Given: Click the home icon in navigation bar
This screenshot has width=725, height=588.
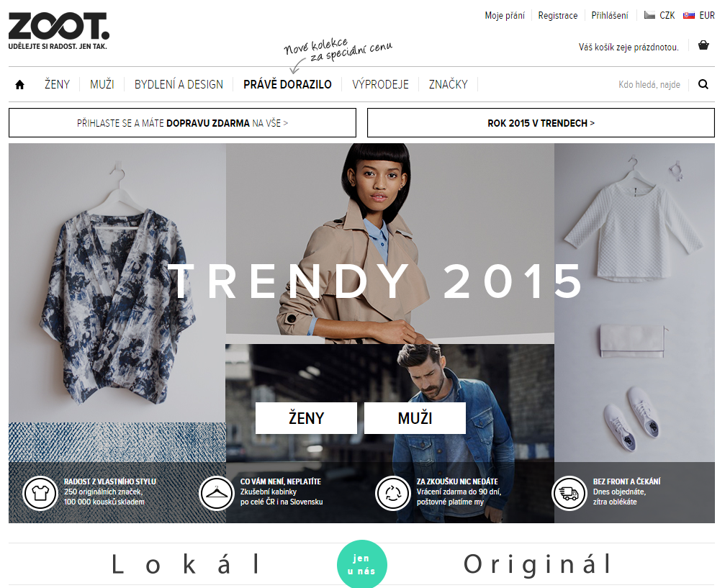Looking at the screenshot, I should pos(19,85).
